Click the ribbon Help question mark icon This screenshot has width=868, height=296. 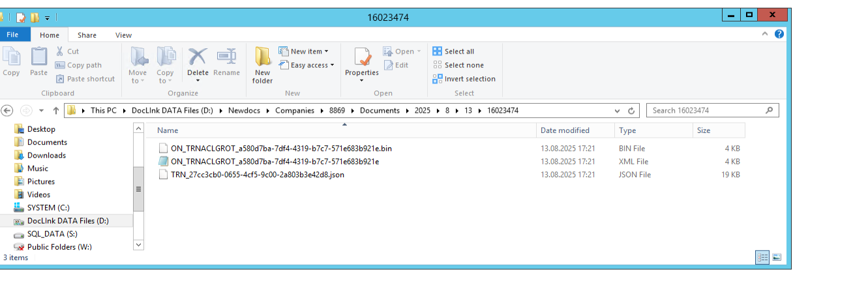pos(779,35)
